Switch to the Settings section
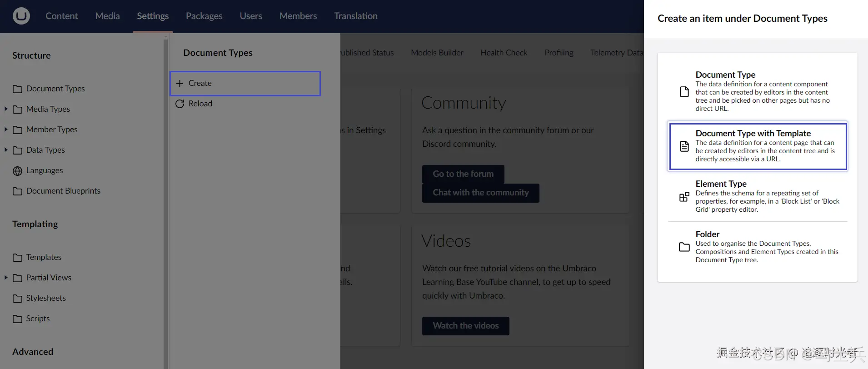This screenshot has height=369, width=868. pos(153,16)
